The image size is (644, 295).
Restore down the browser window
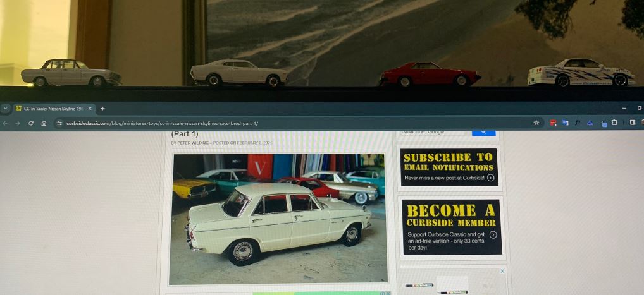pos(640,108)
